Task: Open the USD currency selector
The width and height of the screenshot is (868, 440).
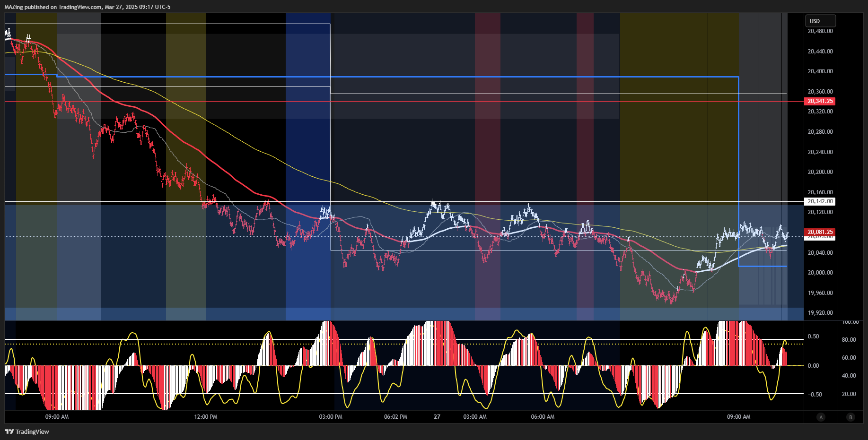Action: 820,21
